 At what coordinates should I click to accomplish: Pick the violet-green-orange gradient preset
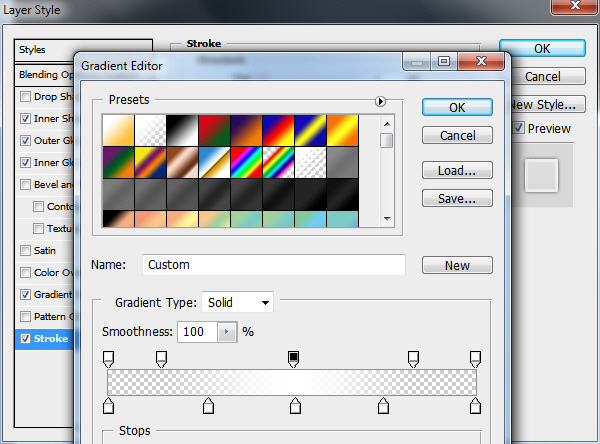pyautogui.click(x=119, y=163)
